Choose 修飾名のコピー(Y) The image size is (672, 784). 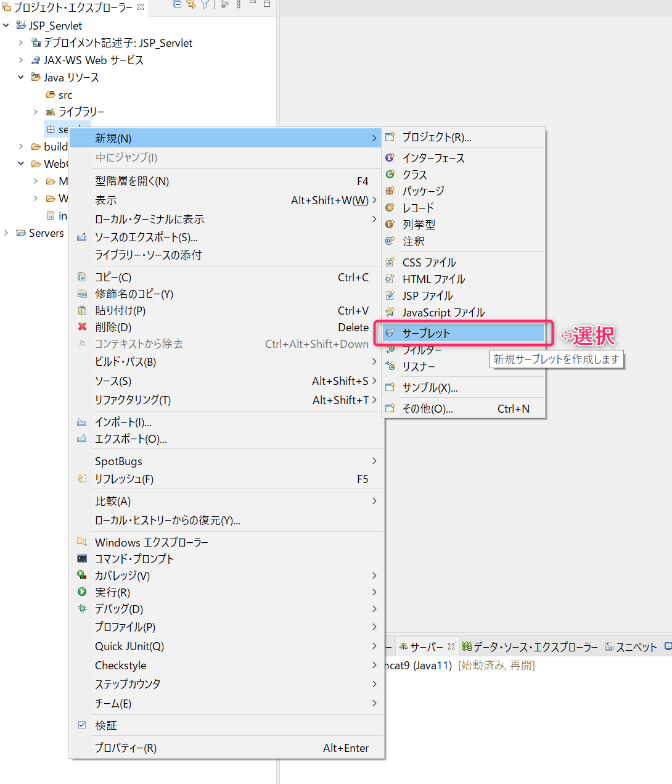226,294
